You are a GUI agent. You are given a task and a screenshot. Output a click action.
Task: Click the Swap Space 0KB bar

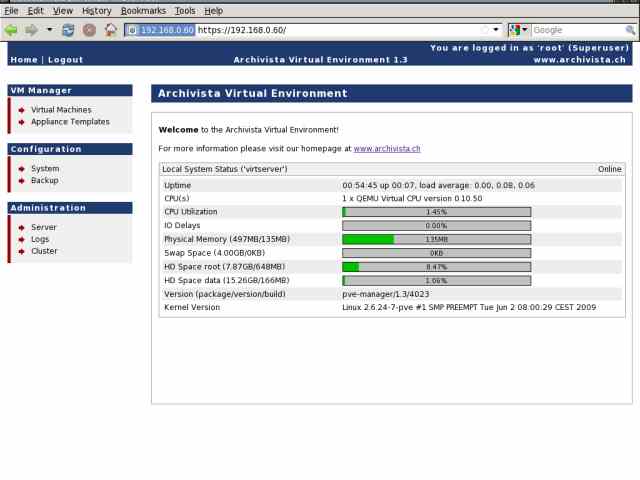point(437,253)
